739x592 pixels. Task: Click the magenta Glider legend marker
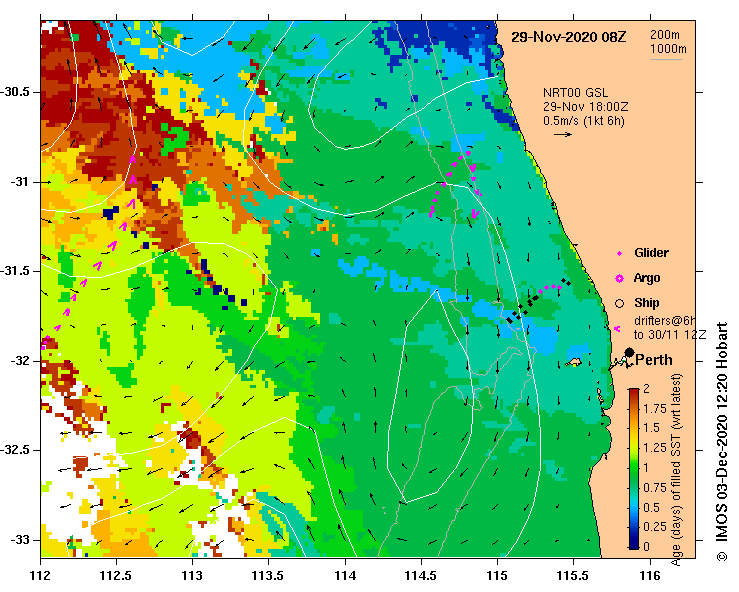tap(619, 254)
